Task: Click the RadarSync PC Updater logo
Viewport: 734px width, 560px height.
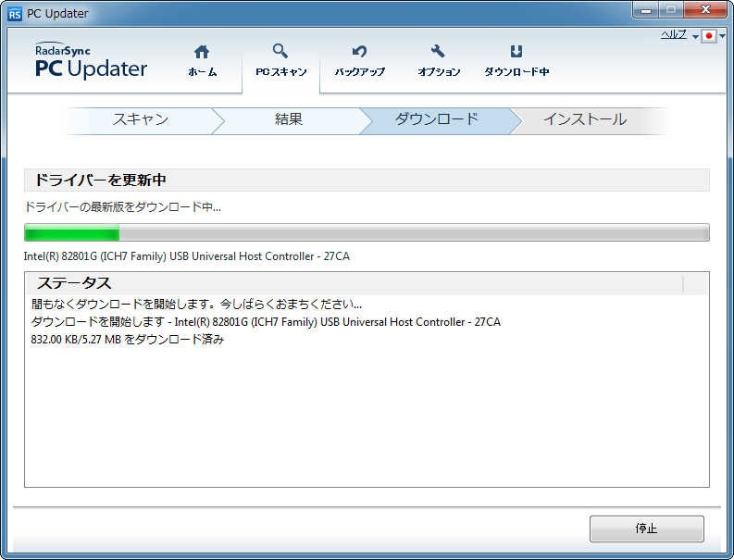Action: point(91,60)
